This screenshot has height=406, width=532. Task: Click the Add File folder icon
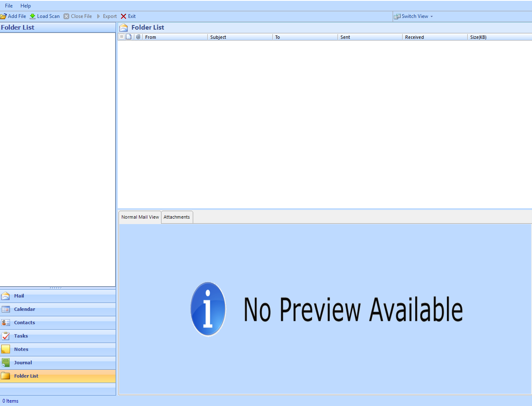[3, 16]
